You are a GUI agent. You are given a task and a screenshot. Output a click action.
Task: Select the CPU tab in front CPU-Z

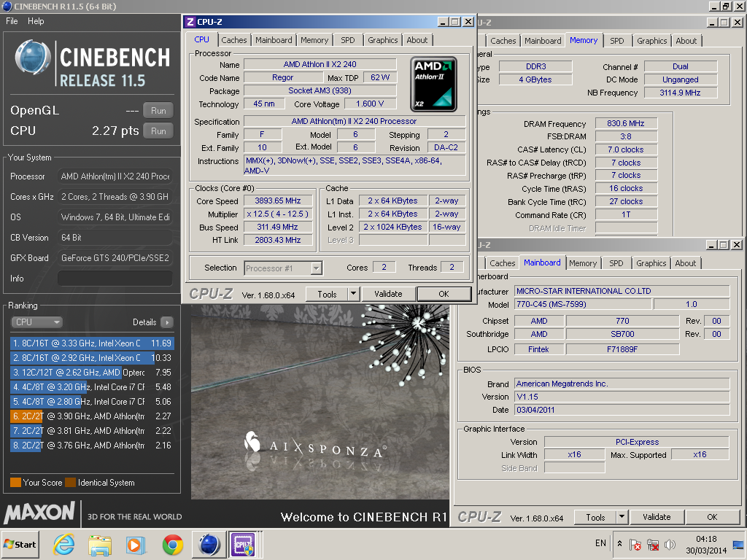click(201, 39)
